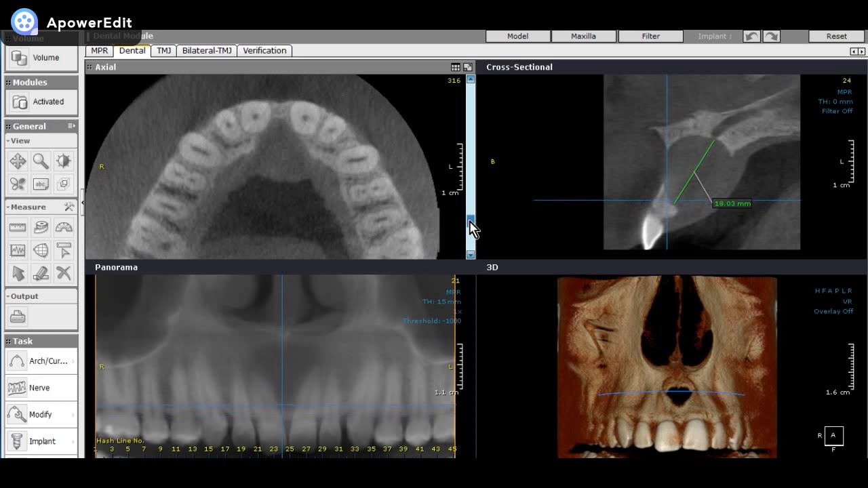This screenshot has width=868, height=488.
Task: Click the tab scroll left arrow
Action: [x=854, y=52]
